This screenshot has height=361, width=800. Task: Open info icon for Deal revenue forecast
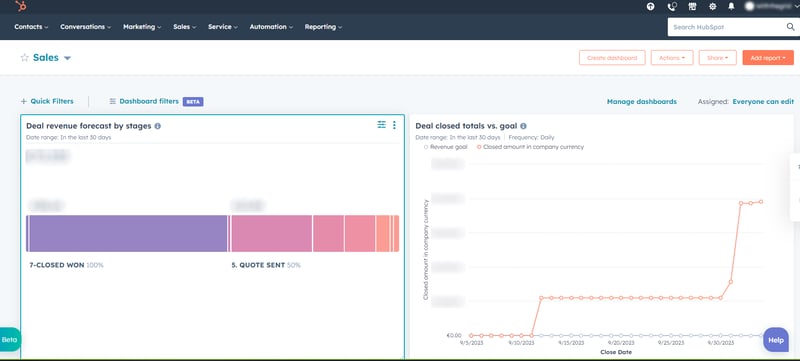158,126
